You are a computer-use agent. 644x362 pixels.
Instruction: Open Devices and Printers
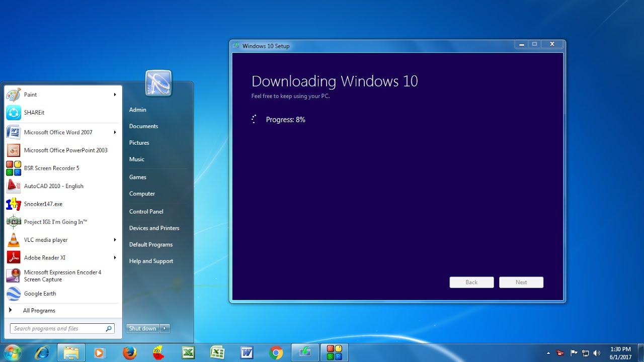(154, 228)
